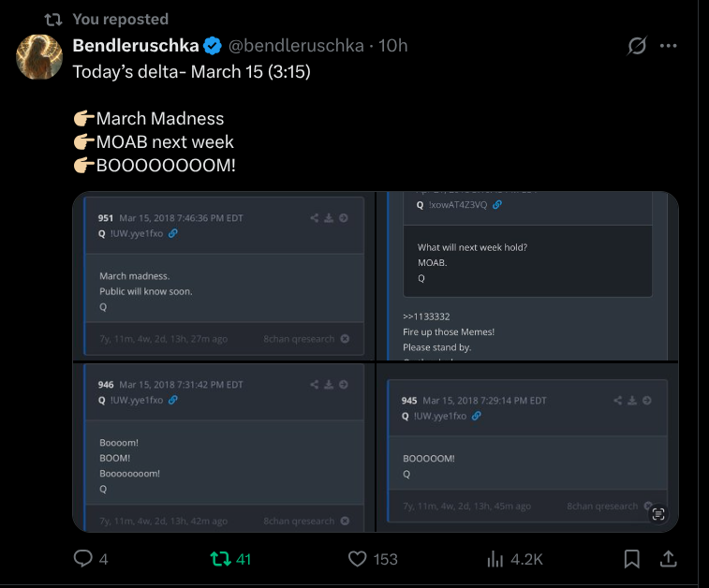
Task: Open view analytics showing 4.2K
Action: point(495,559)
